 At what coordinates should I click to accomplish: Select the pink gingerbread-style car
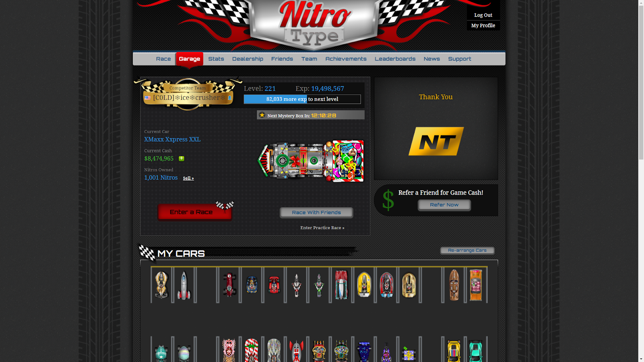(x=229, y=350)
